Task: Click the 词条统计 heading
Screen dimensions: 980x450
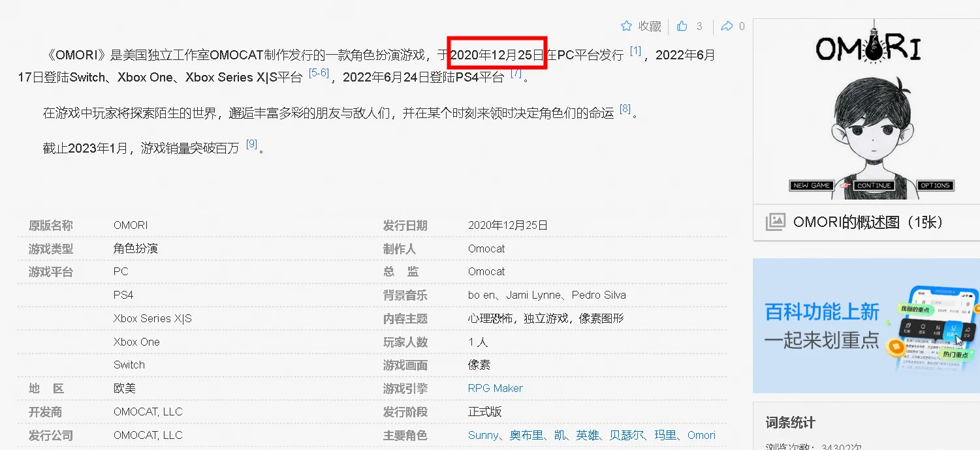Action: [x=791, y=423]
